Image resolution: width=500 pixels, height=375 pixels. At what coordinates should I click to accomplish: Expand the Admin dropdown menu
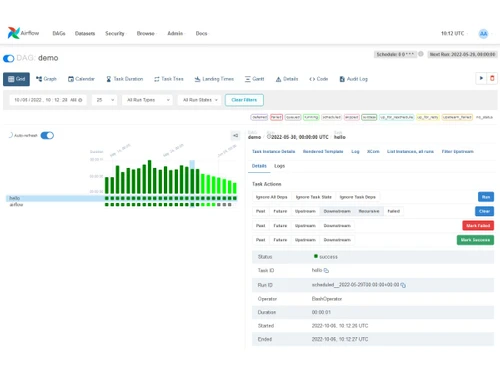pos(176,33)
